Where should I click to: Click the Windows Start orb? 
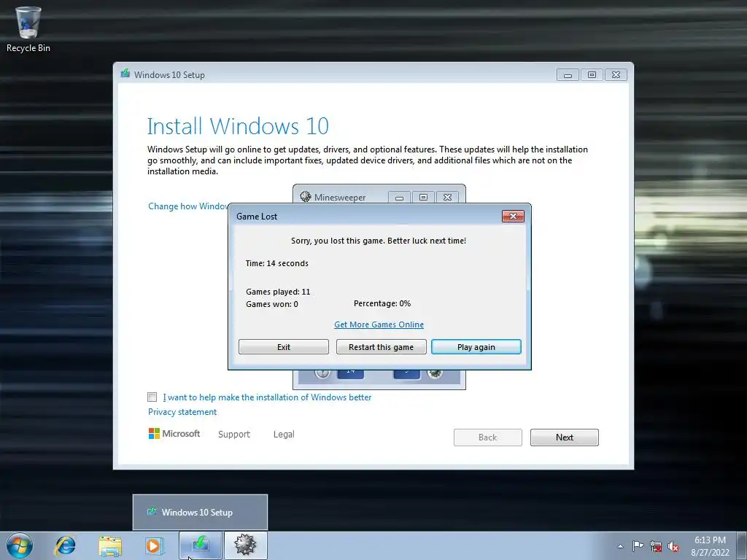coord(20,545)
